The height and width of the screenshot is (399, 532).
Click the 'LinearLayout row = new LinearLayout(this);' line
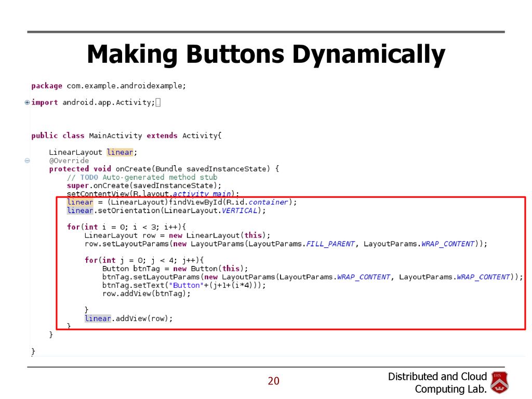(x=177, y=235)
